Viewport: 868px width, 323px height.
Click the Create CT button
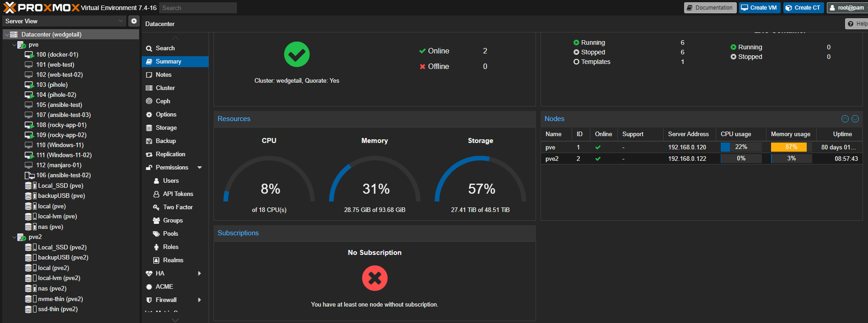pyautogui.click(x=803, y=8)
